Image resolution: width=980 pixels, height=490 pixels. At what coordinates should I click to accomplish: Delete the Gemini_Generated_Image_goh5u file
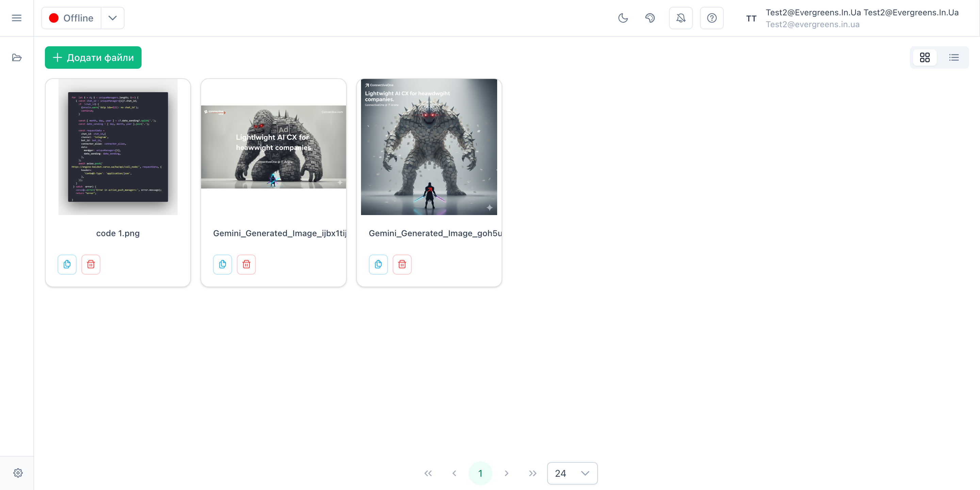pyautogui.click(x=402, y=264)
